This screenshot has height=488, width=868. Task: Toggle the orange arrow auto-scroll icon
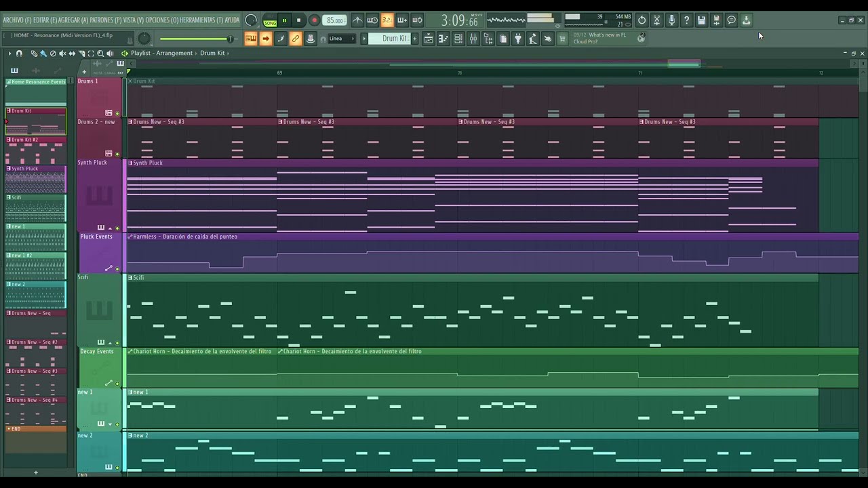266,39
